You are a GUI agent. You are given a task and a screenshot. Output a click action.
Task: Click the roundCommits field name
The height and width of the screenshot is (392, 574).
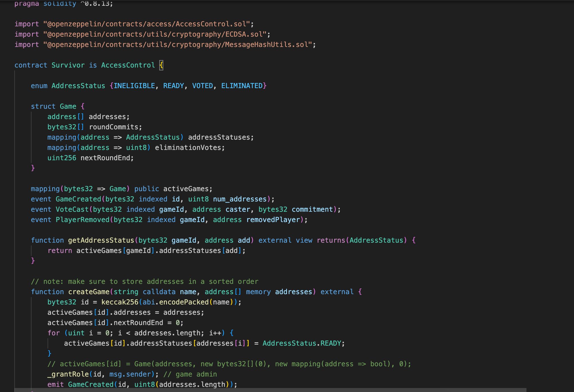tap(114, 127)
